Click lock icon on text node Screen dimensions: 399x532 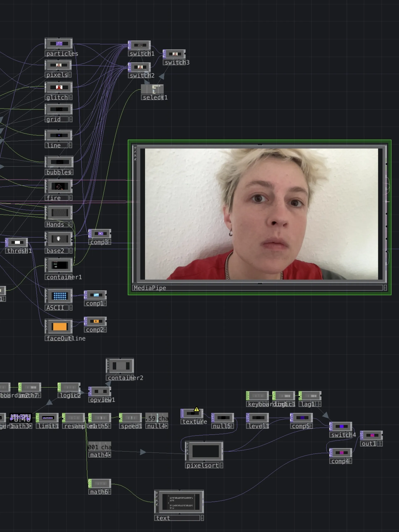pyautogui.click(x=157, y=504)
